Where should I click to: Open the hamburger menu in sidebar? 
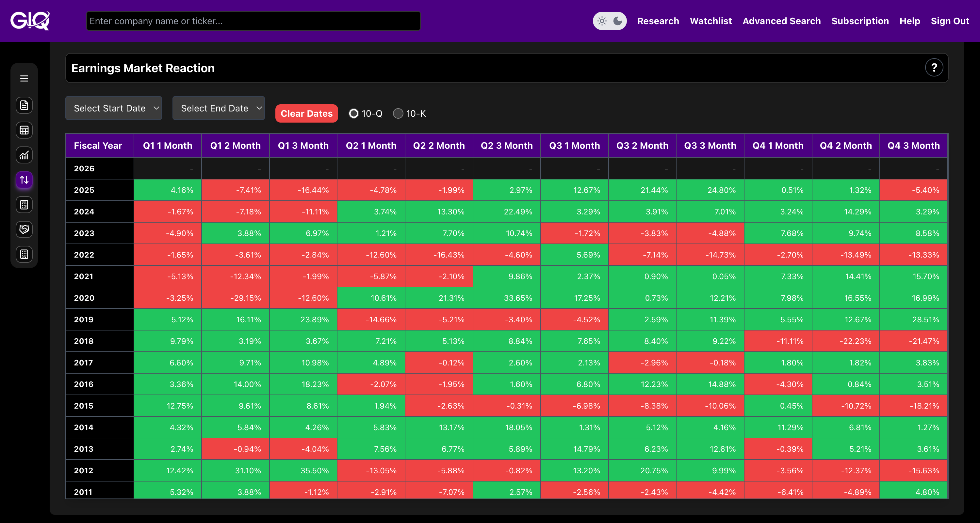[x=24, y=78]
